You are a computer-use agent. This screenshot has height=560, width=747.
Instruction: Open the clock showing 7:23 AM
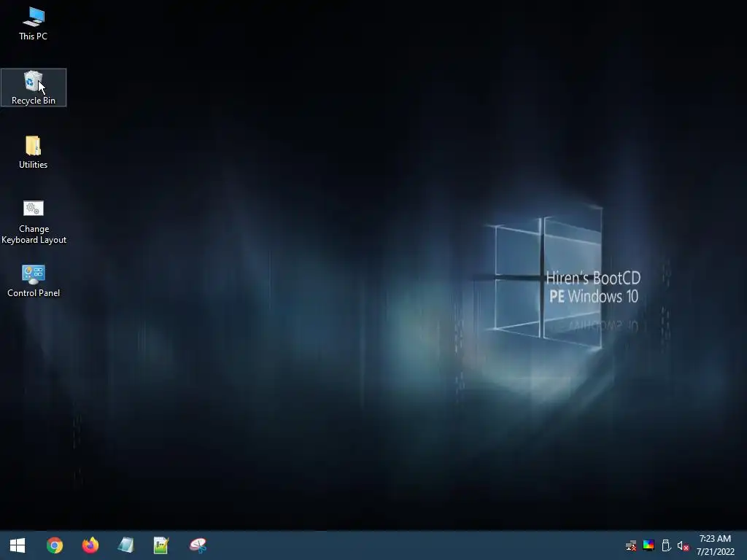[715, 545]
